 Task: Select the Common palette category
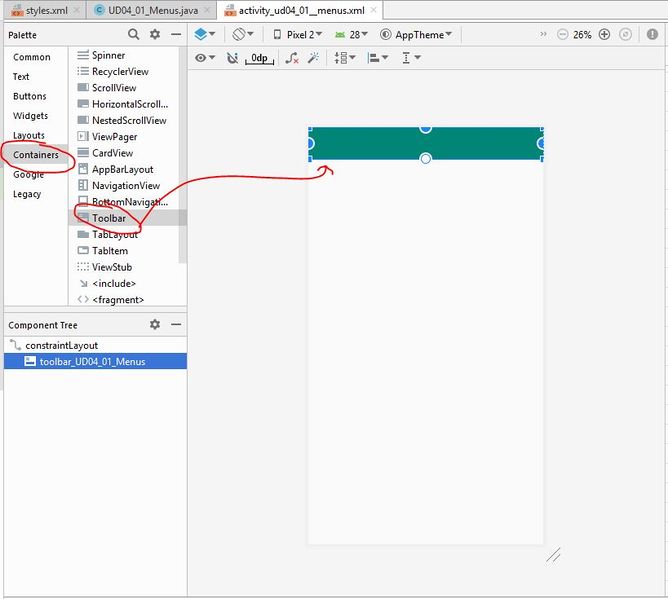[32, 57]
